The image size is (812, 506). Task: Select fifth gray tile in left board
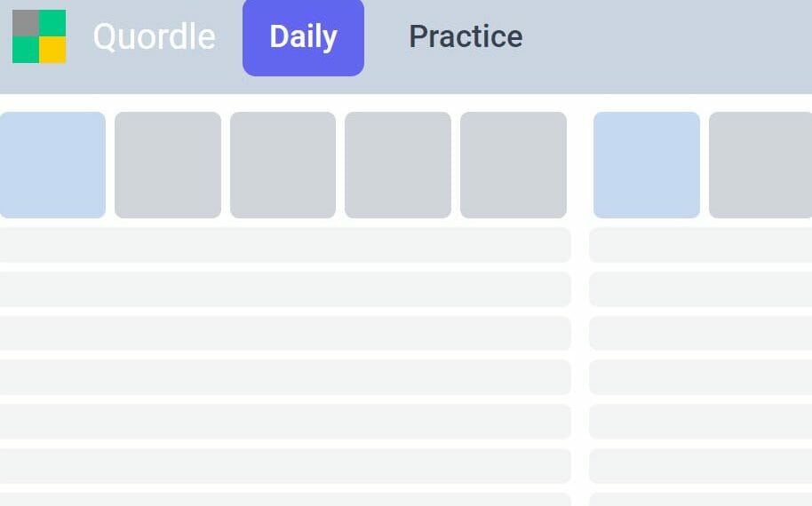click(513, 165)
